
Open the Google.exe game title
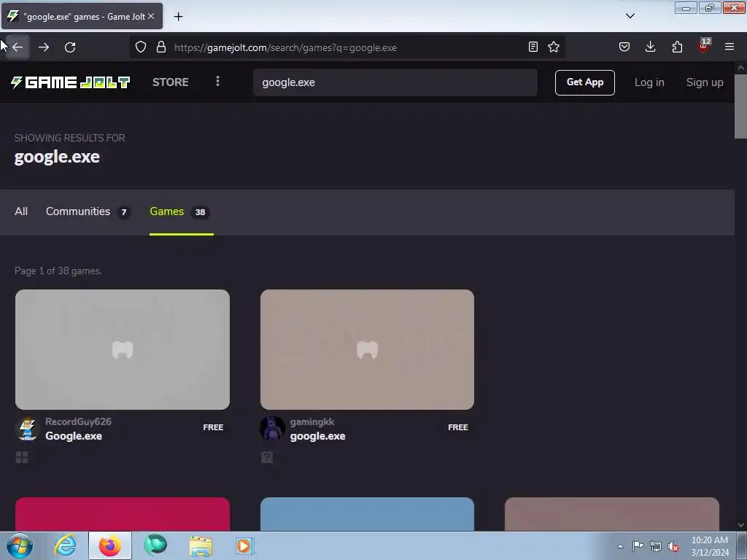tap(74, 436)
